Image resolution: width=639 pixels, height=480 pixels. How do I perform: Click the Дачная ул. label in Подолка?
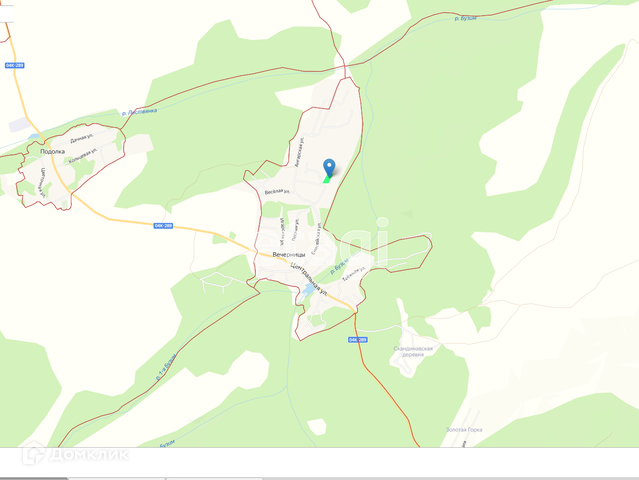pos(82,138)
